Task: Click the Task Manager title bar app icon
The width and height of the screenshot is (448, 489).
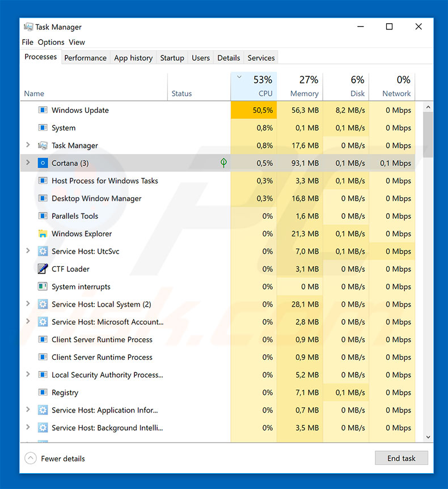Action: coord(28,27)
